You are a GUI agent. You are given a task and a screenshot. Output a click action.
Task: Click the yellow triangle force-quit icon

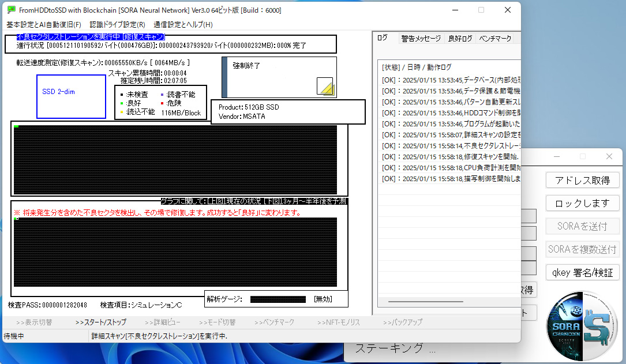coord(325,86)
